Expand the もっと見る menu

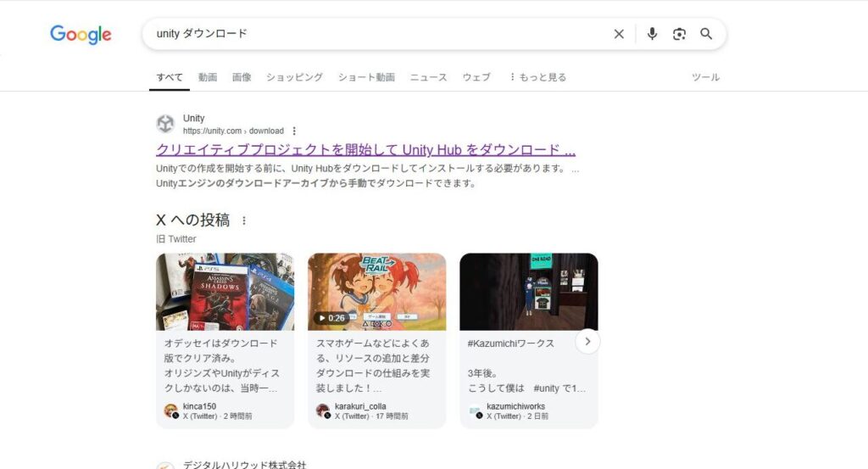point(538,77)
